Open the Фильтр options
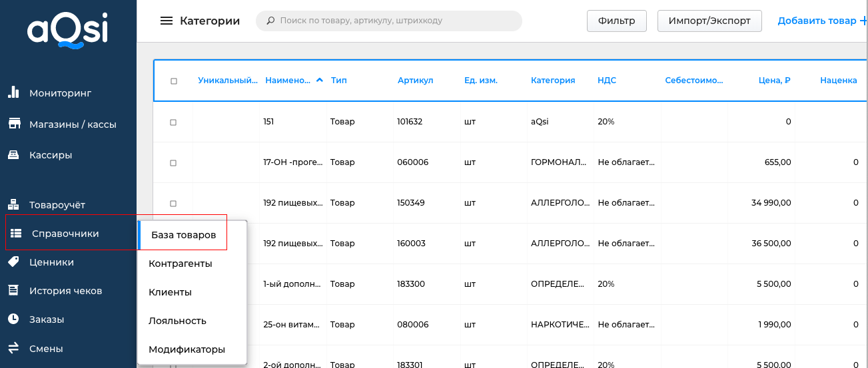This screenshot has width=868, height=368. 616,21
